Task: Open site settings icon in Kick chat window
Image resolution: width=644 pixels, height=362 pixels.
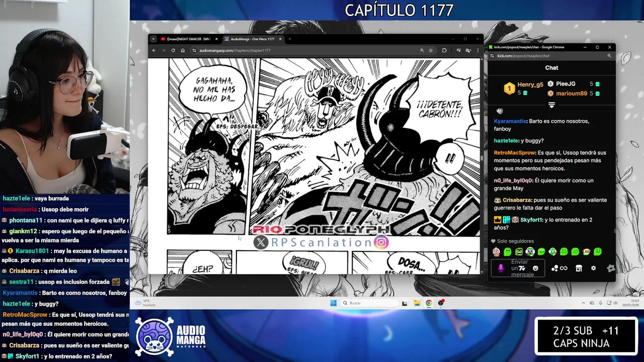Action: click(493, 56)
